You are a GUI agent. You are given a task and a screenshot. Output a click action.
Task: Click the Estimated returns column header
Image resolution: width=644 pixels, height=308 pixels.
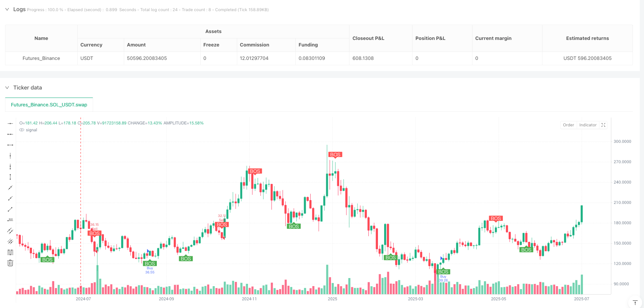click(x=587, y=38)
